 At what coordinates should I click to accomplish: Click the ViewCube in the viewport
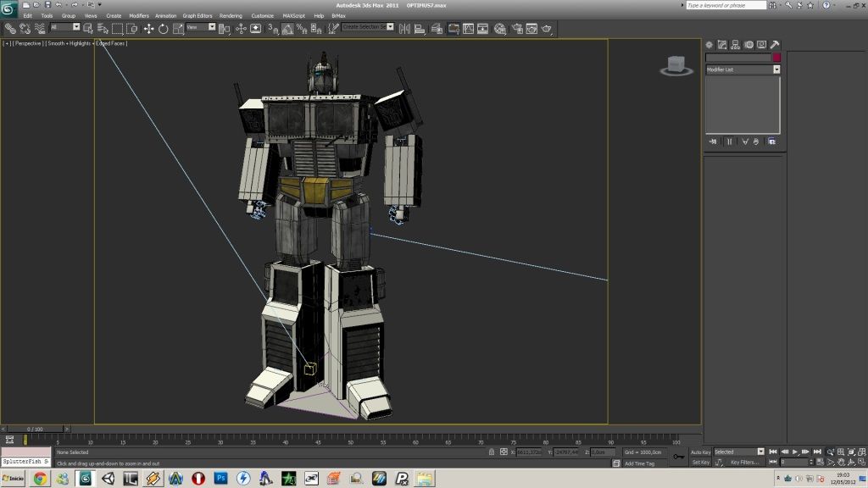pos(676,66)
